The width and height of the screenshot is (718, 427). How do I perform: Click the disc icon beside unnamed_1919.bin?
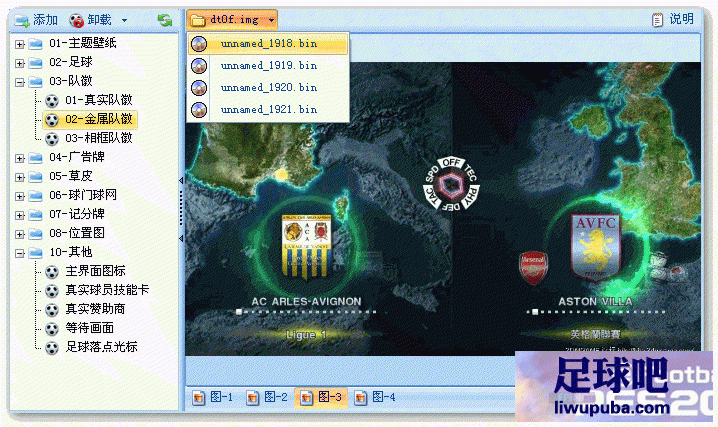pos(199,66)
